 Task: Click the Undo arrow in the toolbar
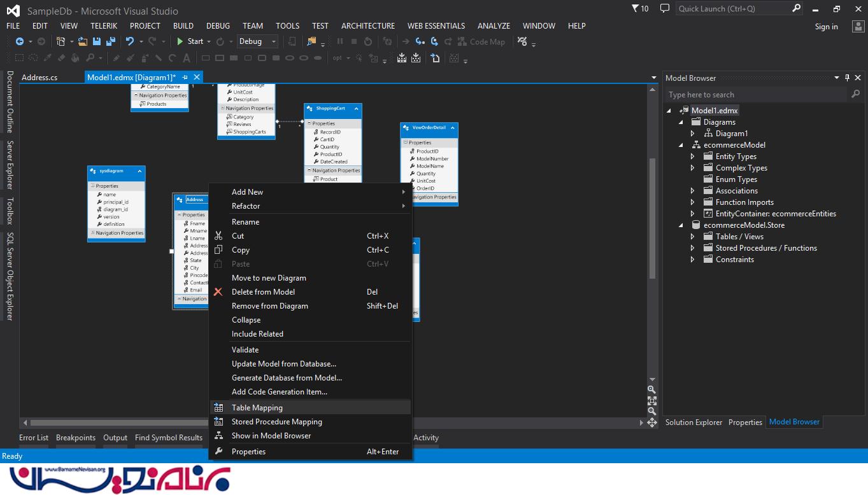coord(130,41)
